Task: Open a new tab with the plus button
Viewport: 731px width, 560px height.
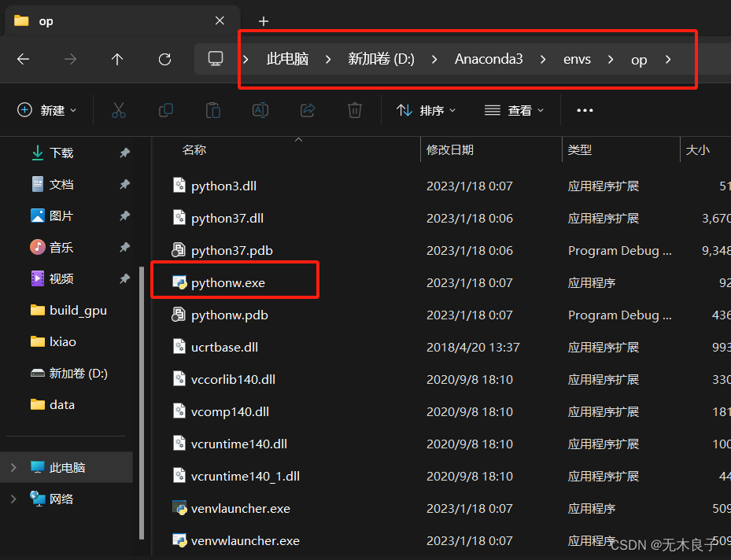Action: click(263, 21)
